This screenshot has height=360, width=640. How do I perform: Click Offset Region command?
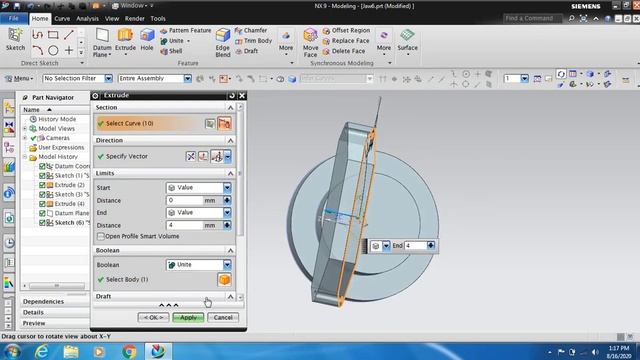click(346, 31)
